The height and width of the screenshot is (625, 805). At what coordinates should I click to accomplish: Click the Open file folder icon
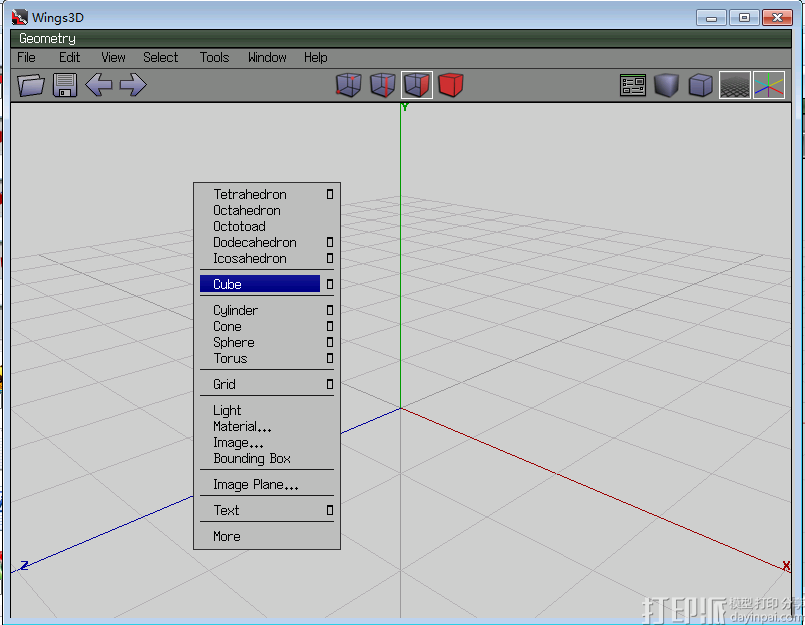[x=31, y=85]
